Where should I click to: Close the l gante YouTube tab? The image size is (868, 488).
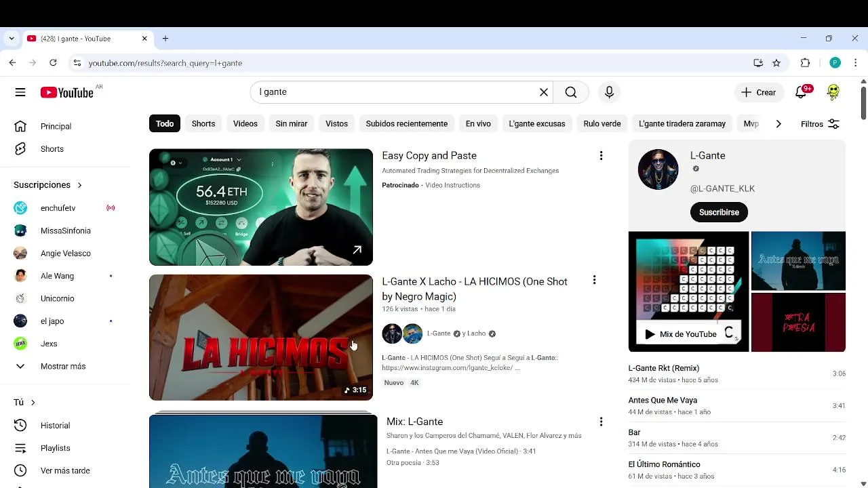coord(144,39)
